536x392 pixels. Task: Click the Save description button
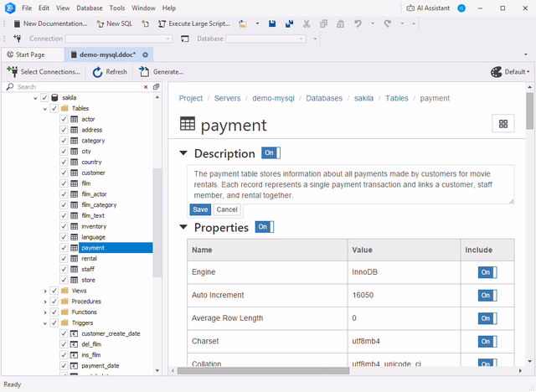point(200,209)
